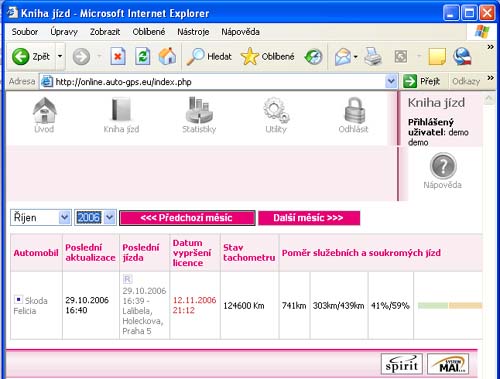Click the R icon in Poslední jízda cell

127,279
